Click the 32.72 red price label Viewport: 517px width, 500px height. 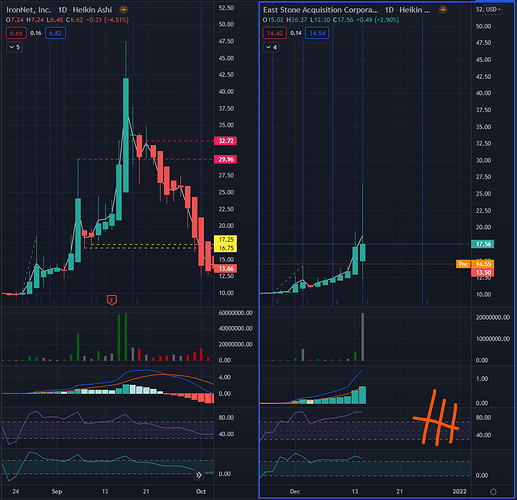click(x=226, y=141)
